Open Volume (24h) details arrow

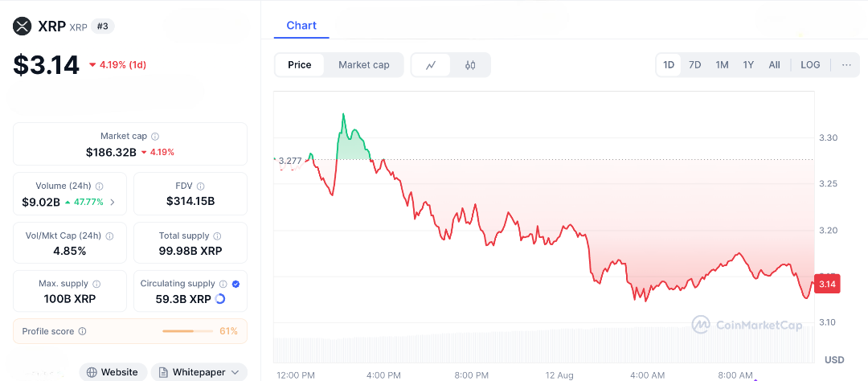click(113, 202)
